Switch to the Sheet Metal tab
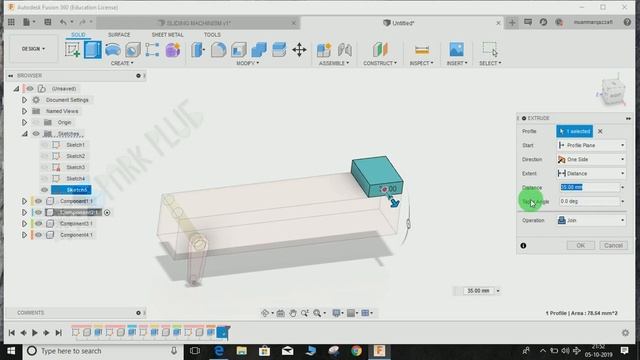Image resolution: width=640 pixels, height=360 pixels. point(167,35)
